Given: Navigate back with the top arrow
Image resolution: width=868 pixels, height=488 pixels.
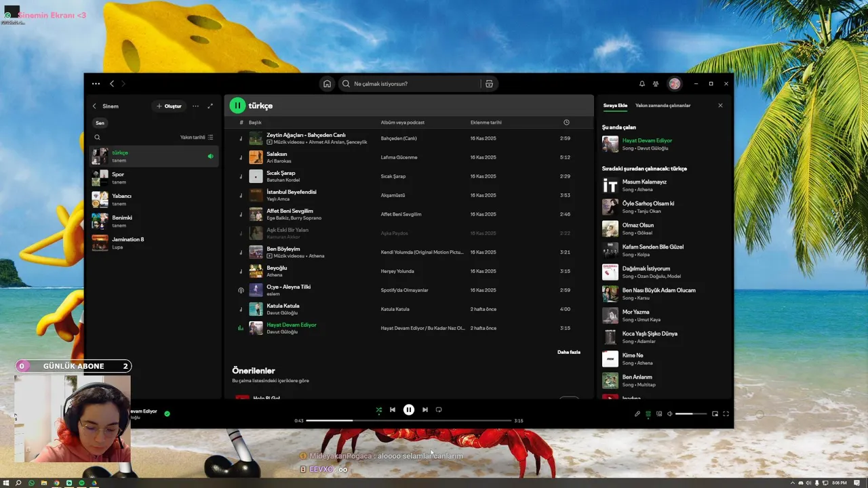Looking at the screenshot, I should 112,83.
